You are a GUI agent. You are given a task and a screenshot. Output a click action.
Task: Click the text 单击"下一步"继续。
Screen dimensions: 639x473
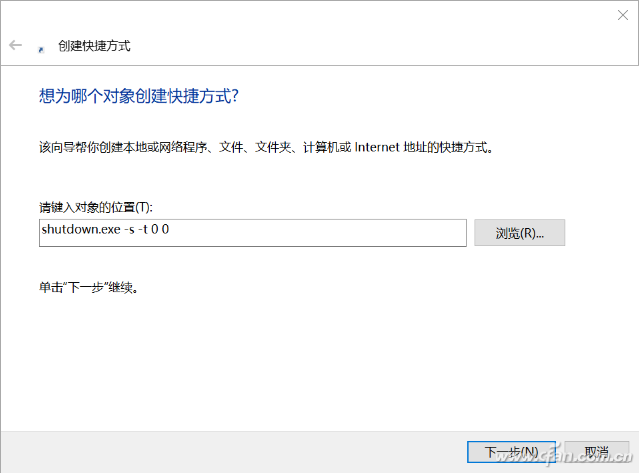[89, 288]
